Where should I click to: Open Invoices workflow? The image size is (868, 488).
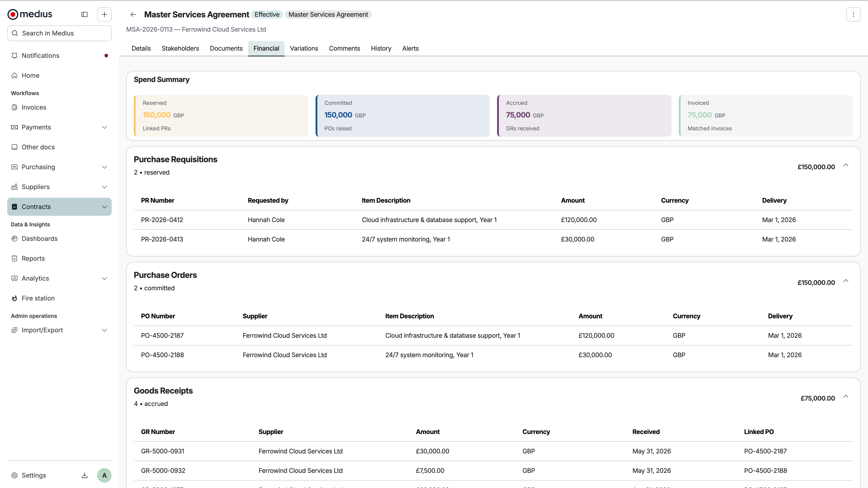pyautogui.click(x=59, y=108)
